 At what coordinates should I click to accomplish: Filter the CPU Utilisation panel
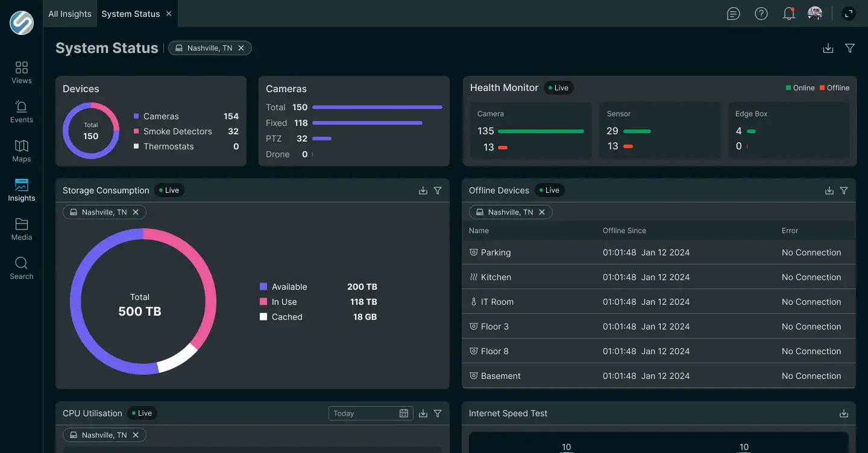[x=438, y=413]
